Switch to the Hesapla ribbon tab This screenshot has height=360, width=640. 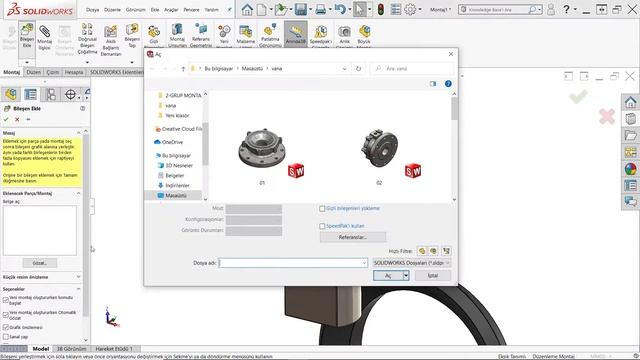point(74,72)
